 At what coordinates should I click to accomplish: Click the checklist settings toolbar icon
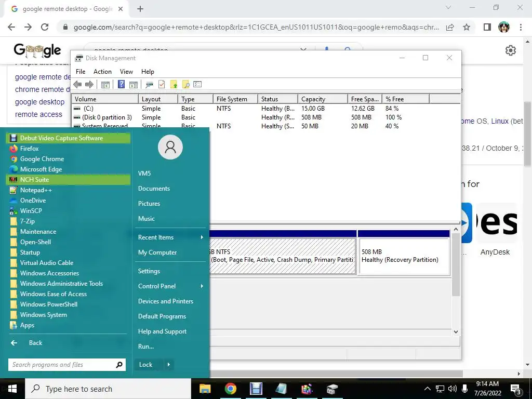[197, 85]
